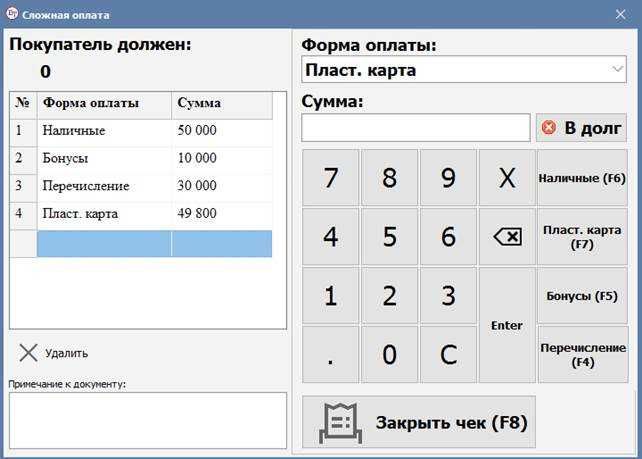
Task: Select the 'Пласт. карта' row in the table
Action: [141, 214]
